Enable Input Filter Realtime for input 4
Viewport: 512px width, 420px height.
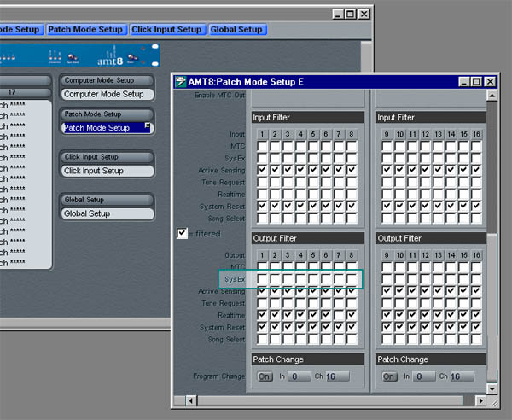(300, 195)
